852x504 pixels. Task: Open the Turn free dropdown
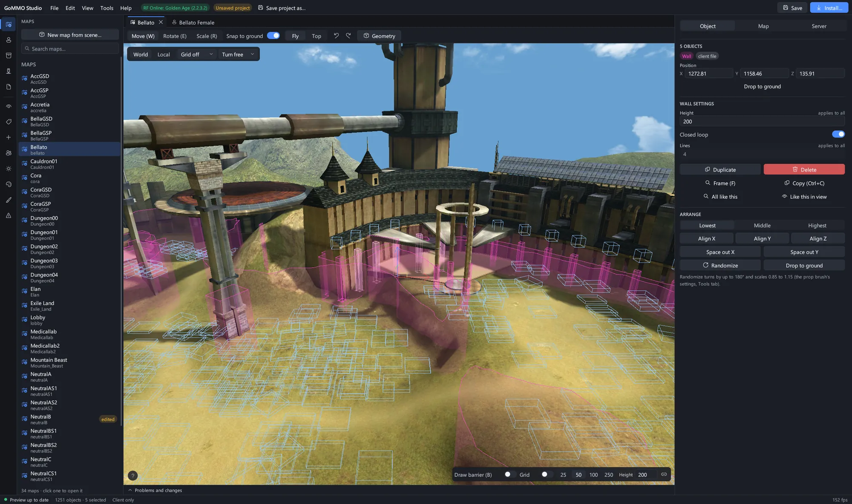(x=238, y=54)
